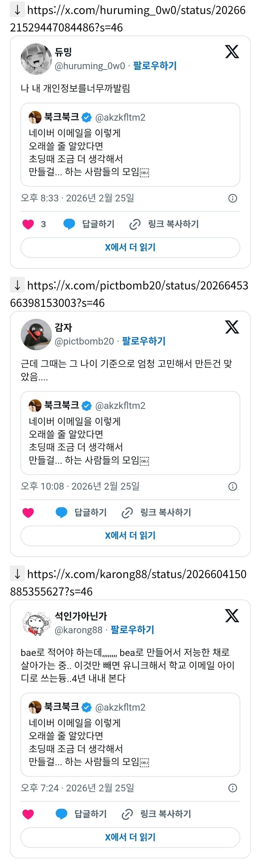Screen dimensions: 261x868
Task: Click link-copy icon on 석인가아닌가's tweet
Action: point(127,814)
